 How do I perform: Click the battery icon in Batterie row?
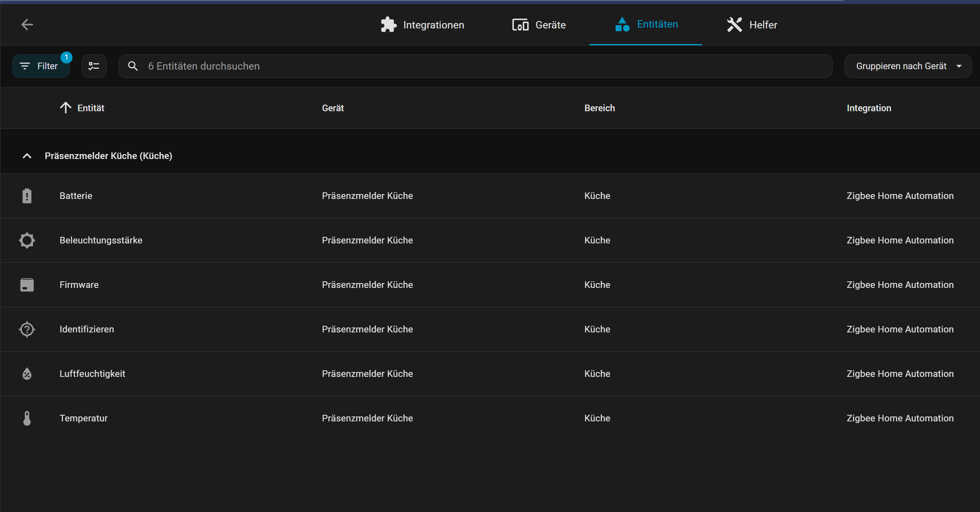(27, 196)
